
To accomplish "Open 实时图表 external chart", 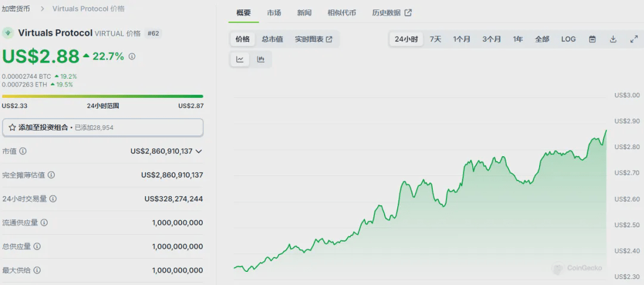I will coord(314,39).
